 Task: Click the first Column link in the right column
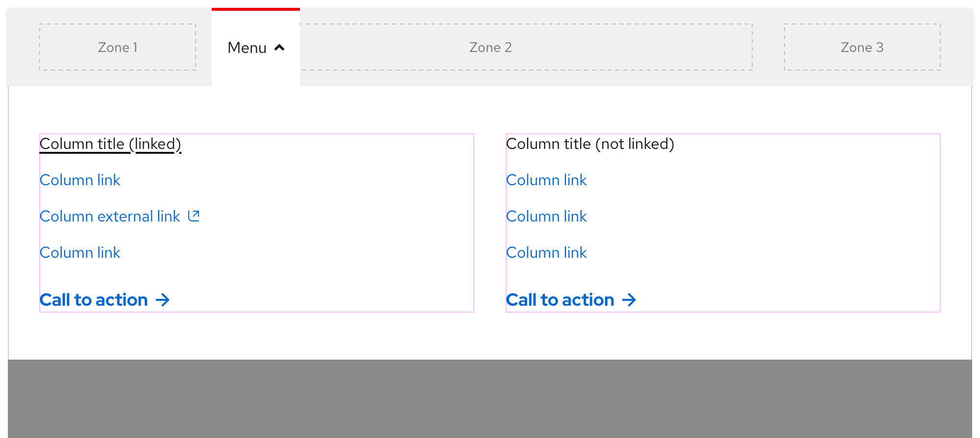pos(546,180)
